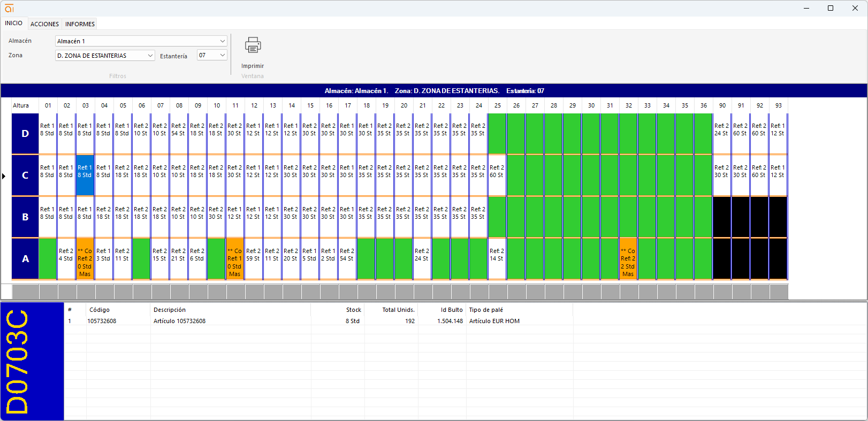This screenshot has height=421, width=868.
Task: Click the Stock column header
Action: (x=353, y=310)
